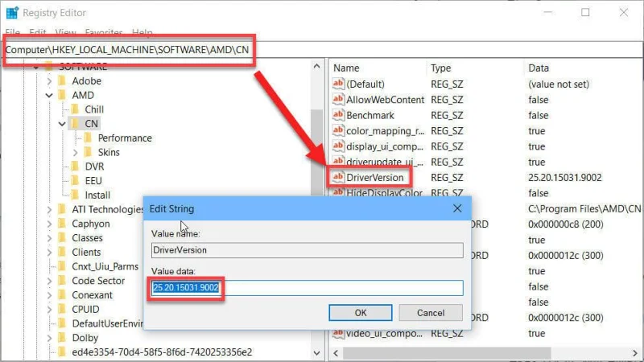Select the CN tree key

click(91, 124)
